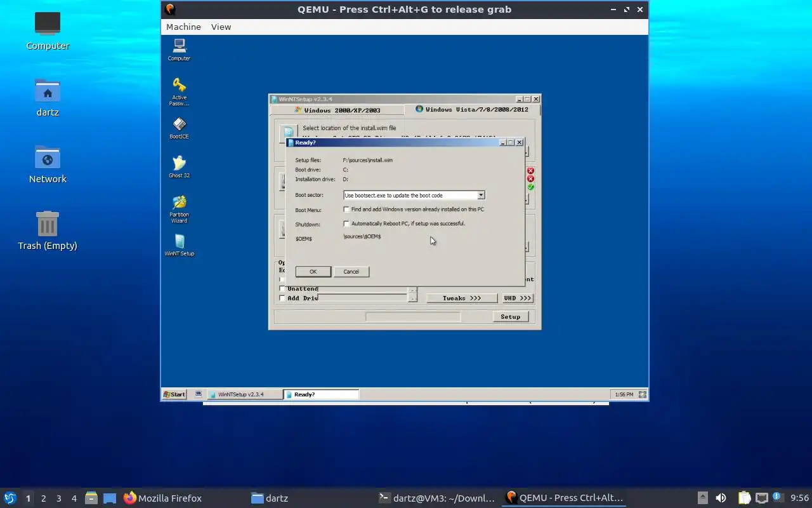Open the file manager launcher in the host panel
Viewport: 812px width, 508px height.
pos(91,498)
